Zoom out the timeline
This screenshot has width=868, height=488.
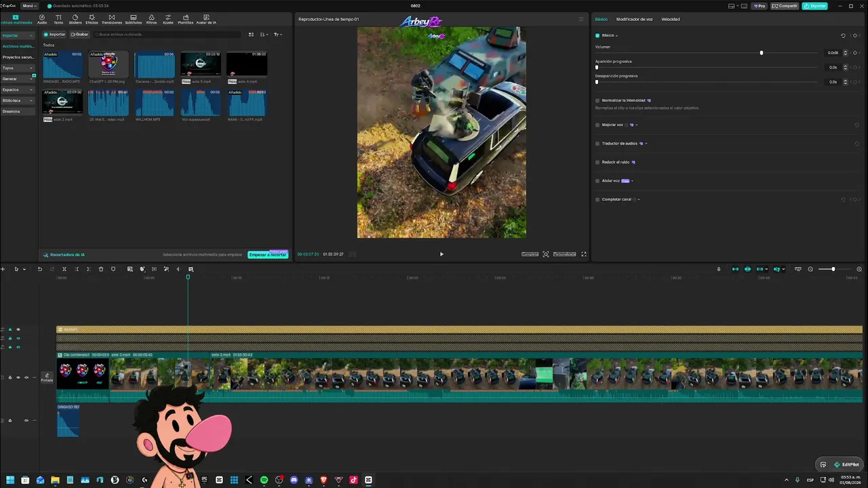(x=810, y=269)
